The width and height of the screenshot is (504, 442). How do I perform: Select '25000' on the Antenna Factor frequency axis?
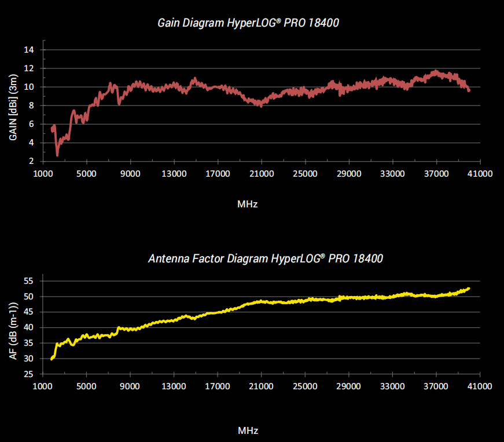(x=305, y=386)
